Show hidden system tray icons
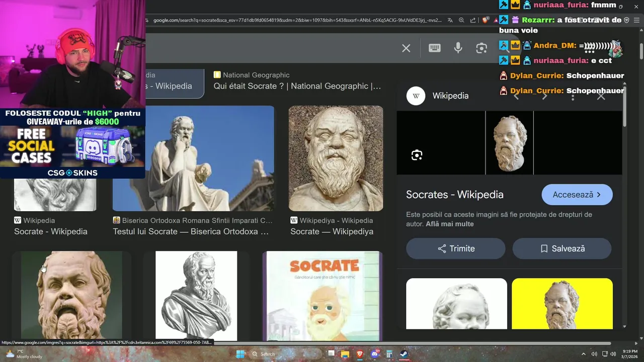This screenshot has height=362, width=644. (584, 354)
